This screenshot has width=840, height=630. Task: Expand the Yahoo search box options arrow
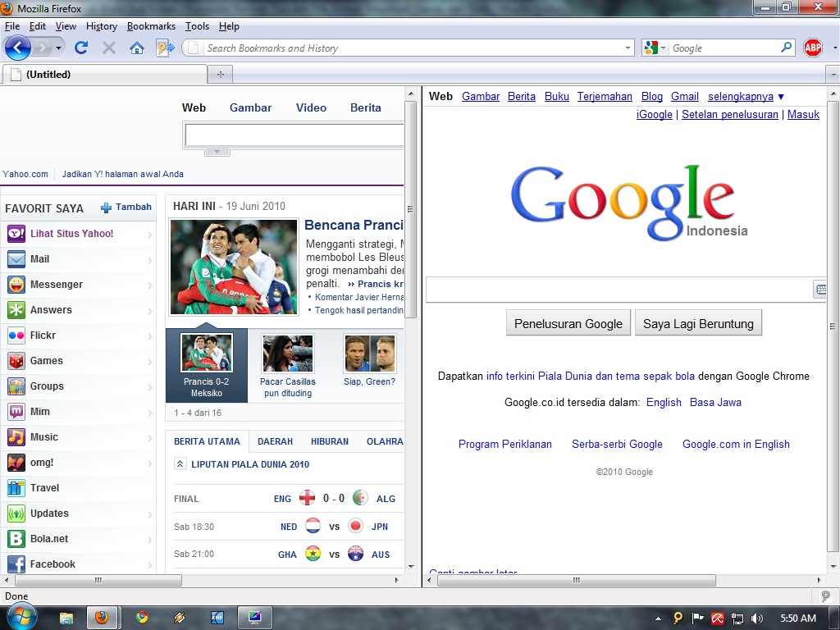pyautogui.click(x=217, y=152)
